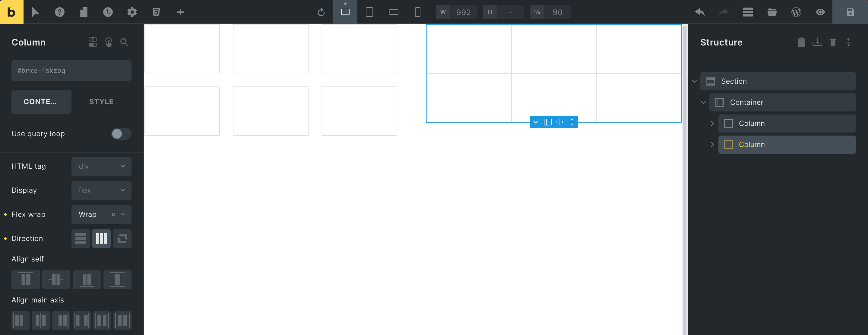Undo the last action
The width and height of the screenshot is (868, 335).
(700, 12)
